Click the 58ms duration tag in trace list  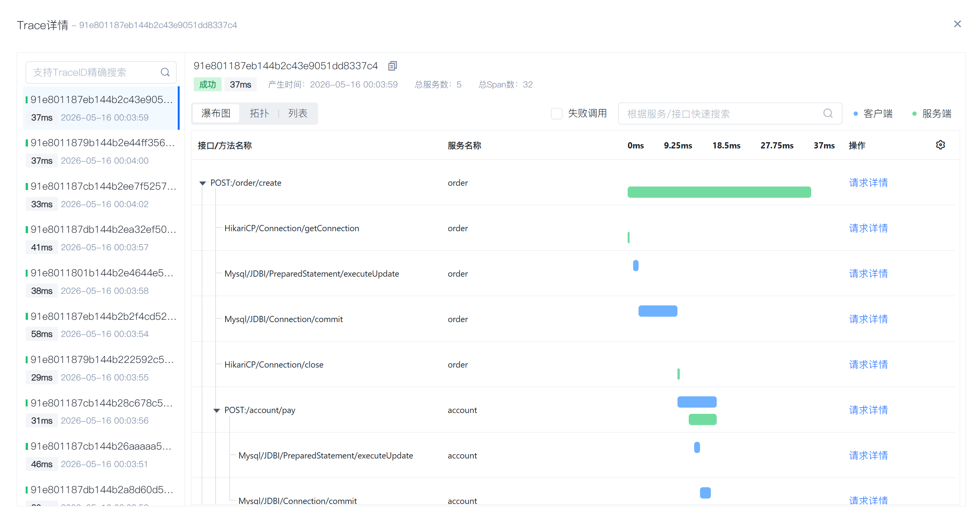tap(42, 334)
